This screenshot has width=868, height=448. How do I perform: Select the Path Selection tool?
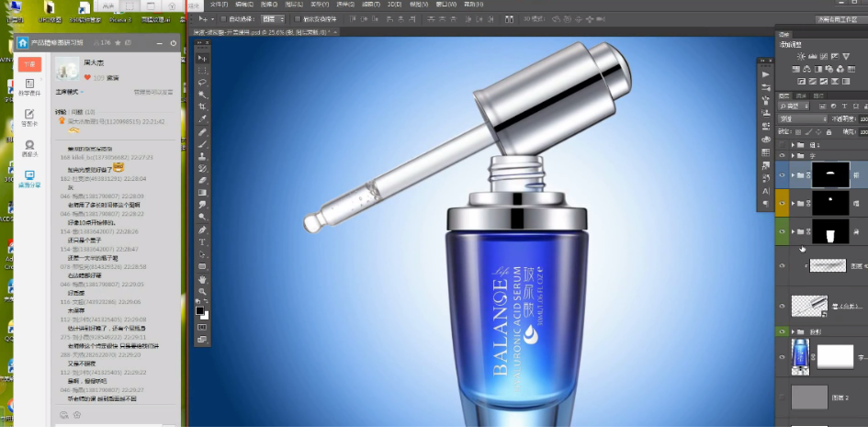(203, 254)
